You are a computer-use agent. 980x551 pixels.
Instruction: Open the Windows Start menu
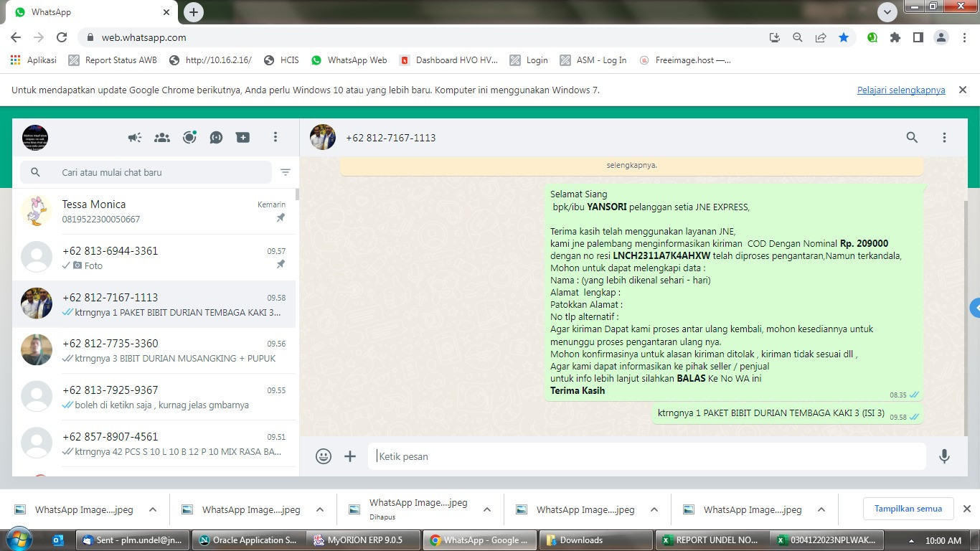click(x=19, y=540)
